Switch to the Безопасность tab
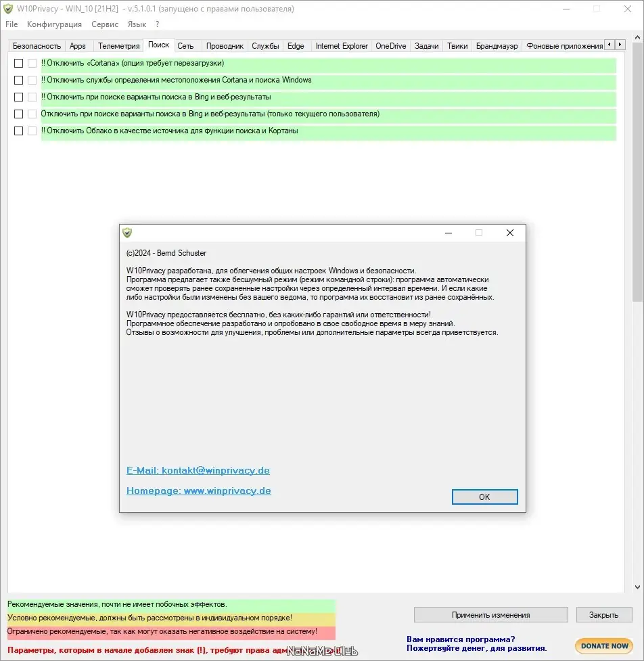The width and height of the screenshot is (644, 661). [x=37, y=46]
